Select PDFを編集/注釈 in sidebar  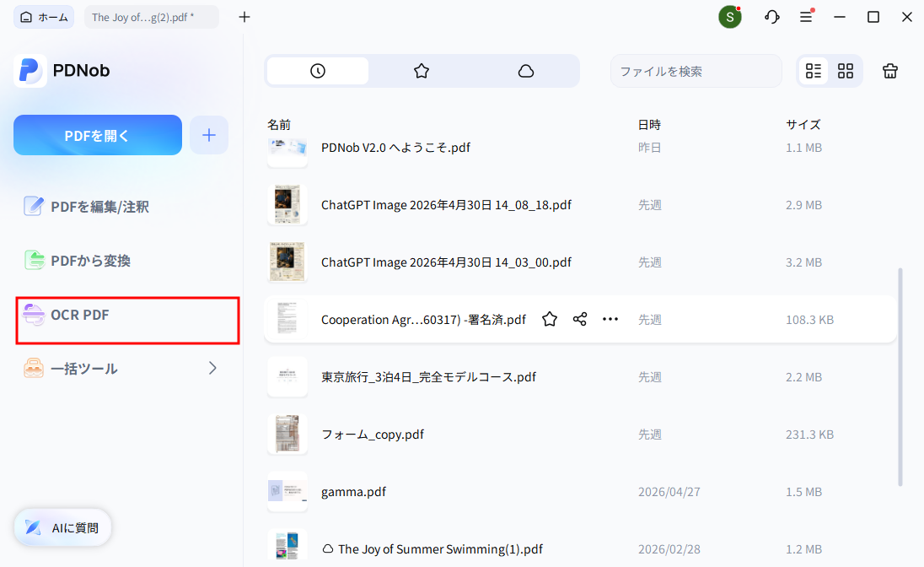coord(86,207)
